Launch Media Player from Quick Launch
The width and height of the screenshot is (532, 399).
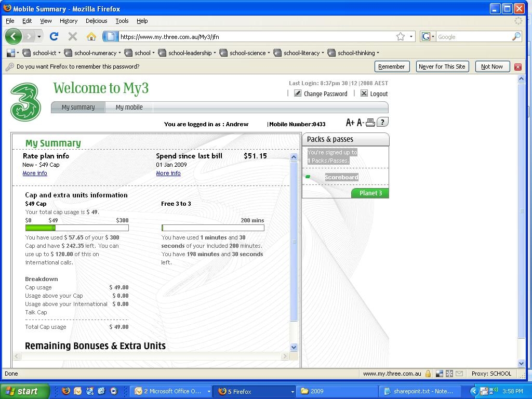(x=114, y=391)
